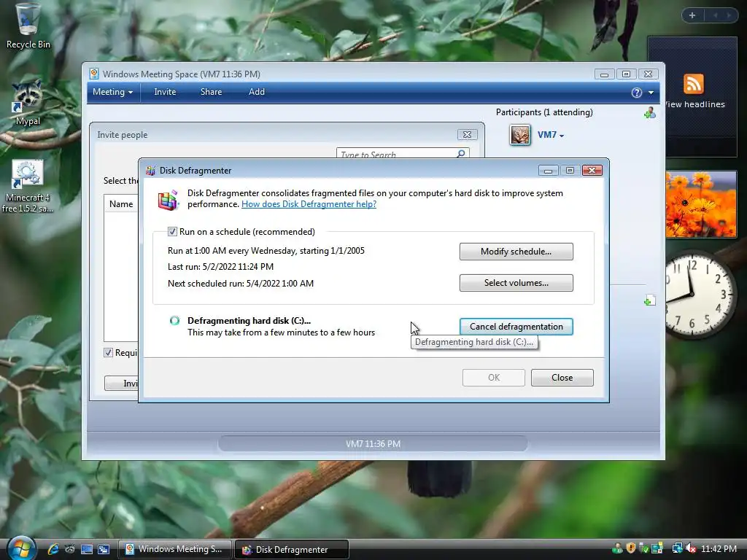This screenshot has width=747, height=560.
Task: Click the invite people icon beside Participants
Action: click(x=650, y=113)
